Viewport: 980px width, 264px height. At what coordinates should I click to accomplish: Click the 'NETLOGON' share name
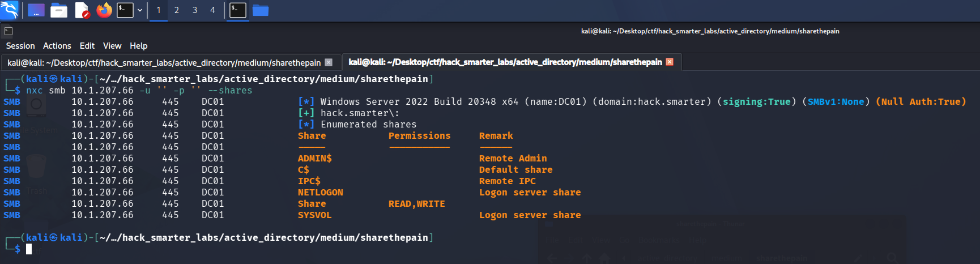coord(321,193)
